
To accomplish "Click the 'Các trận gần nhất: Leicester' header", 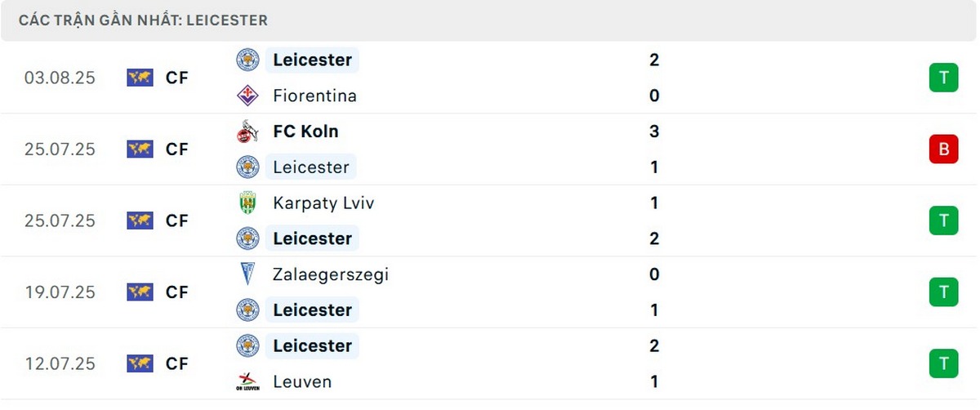I will (143, 20).
